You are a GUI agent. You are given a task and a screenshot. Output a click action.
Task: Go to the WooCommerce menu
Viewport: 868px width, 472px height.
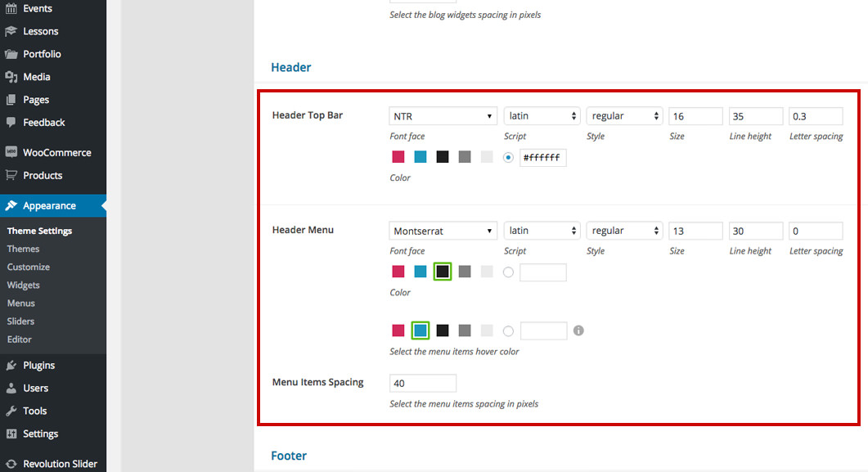coord(57,152)
